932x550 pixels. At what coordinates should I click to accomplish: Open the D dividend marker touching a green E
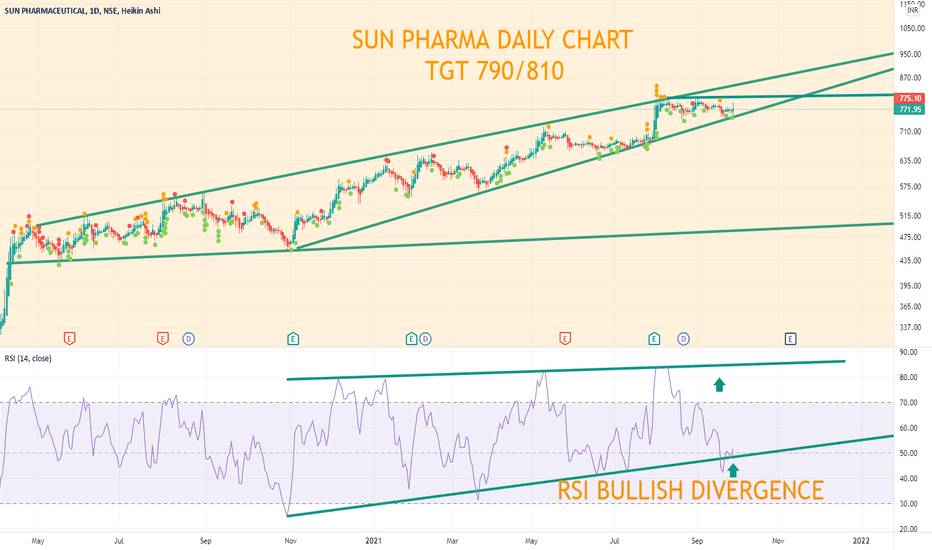[425, 339]
